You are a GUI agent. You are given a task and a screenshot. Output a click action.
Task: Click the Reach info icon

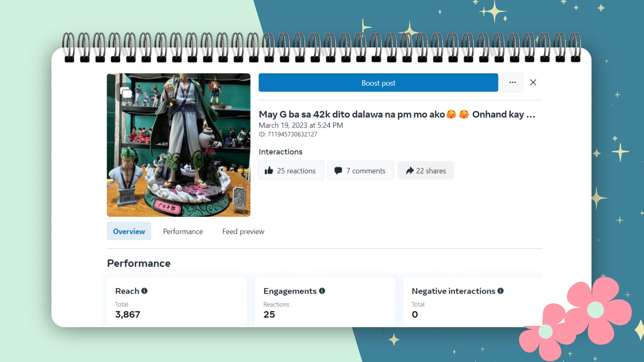point(145,291)
